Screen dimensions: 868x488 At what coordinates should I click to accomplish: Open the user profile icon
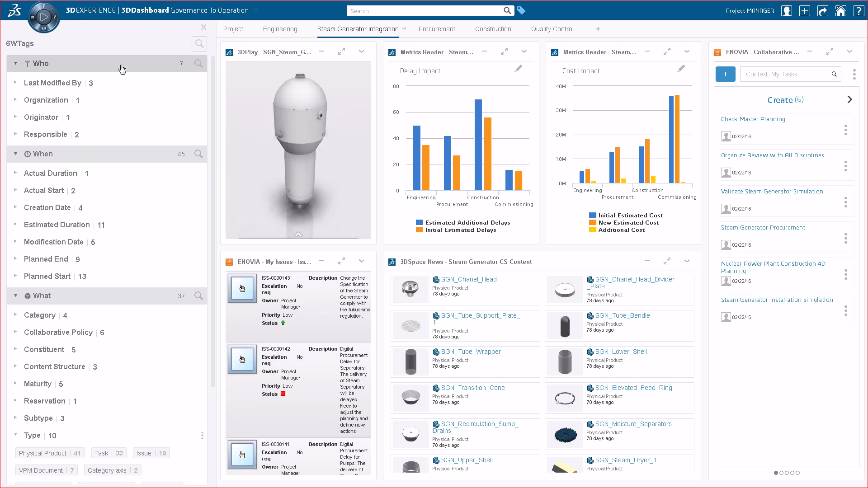click(787, 11)
